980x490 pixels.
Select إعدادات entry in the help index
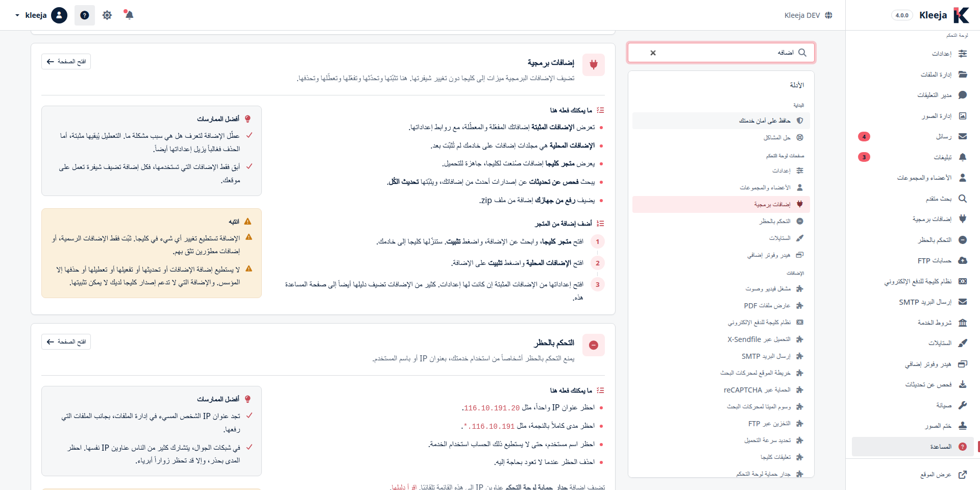point(721,170)
